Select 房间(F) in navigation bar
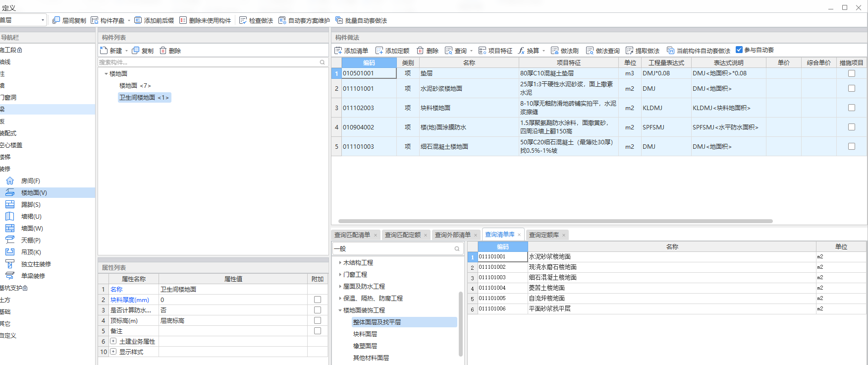 coord(30,181)
